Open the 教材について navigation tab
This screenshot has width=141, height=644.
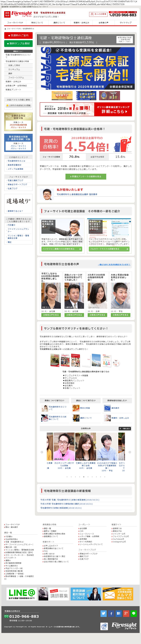click(x=37, y=22)
